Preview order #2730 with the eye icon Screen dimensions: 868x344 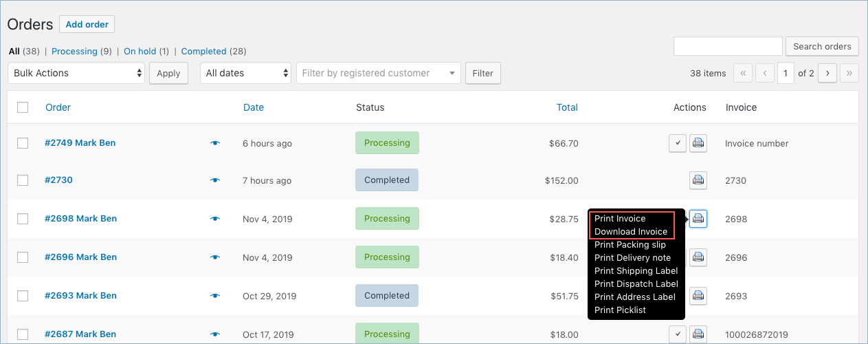point(215,180)
